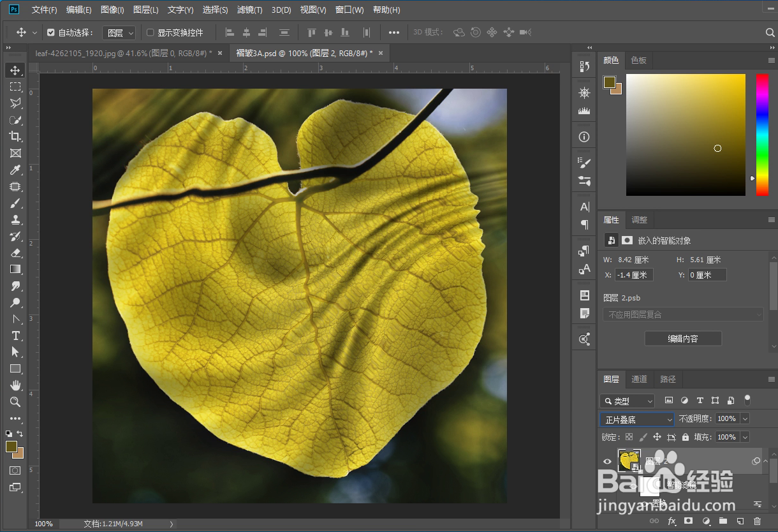Select the Gradient tool
778x532 pixels.
(x=15, y=269)
